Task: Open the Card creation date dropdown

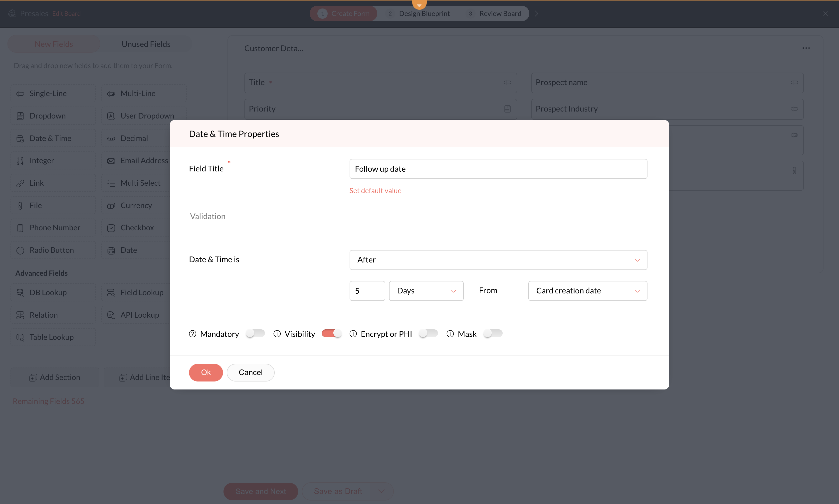Action: [x=587, y=291]
